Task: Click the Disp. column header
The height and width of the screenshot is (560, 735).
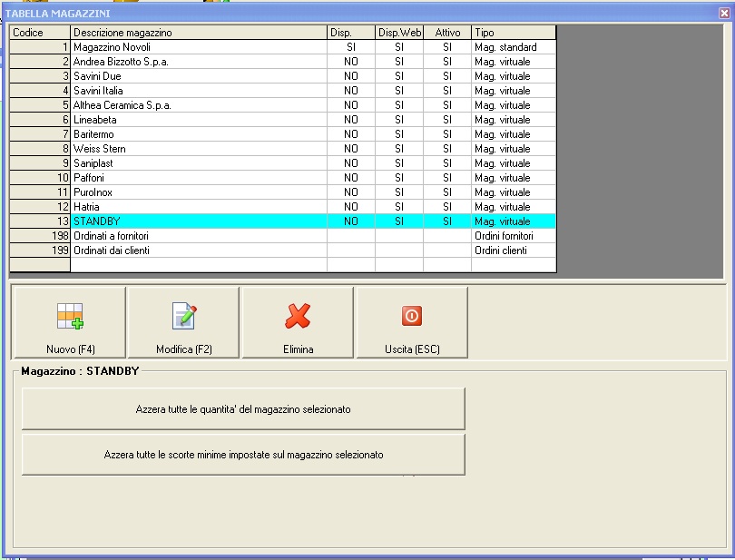Action: tap(351, 33)
